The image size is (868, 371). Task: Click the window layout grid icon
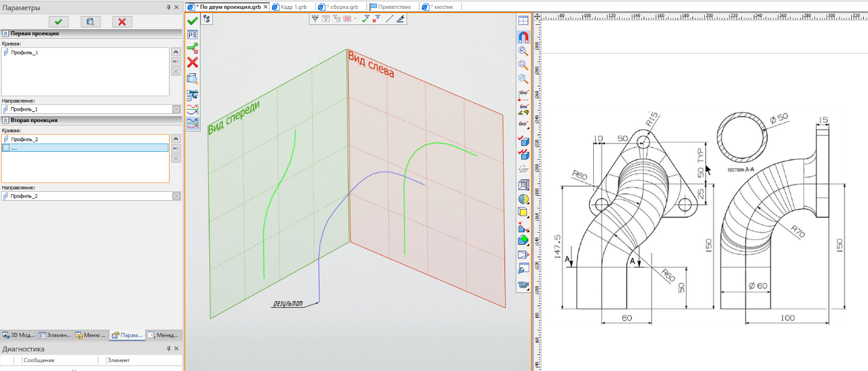pyautogui.click(x=524, y=21)
